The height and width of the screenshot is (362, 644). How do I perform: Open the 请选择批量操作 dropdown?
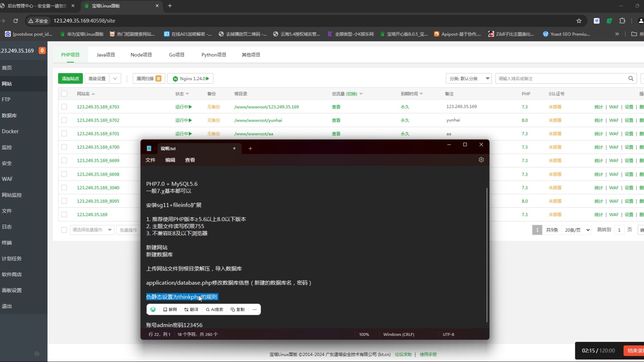coord(92,230)
